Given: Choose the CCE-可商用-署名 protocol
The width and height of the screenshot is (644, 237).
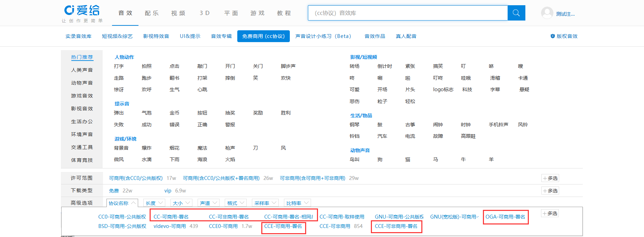Looking at the screenshot, I should tap(283, 226).
